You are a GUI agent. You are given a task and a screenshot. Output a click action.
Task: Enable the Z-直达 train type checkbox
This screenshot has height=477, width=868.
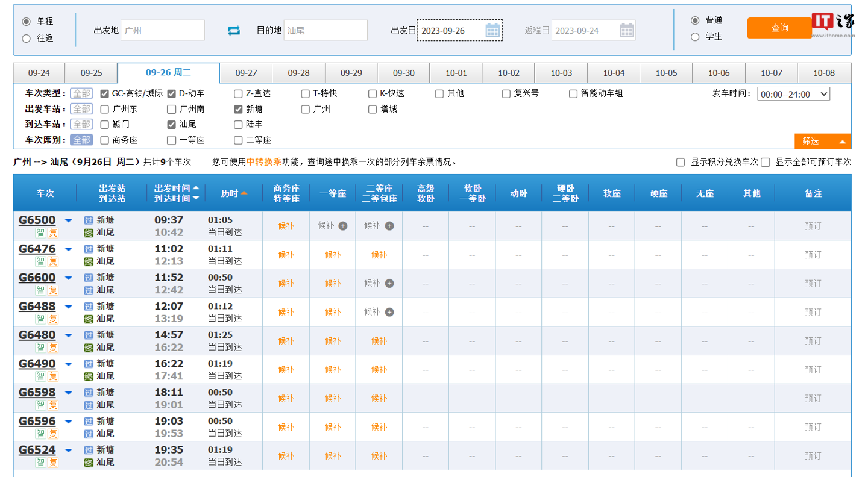(238, 93)
